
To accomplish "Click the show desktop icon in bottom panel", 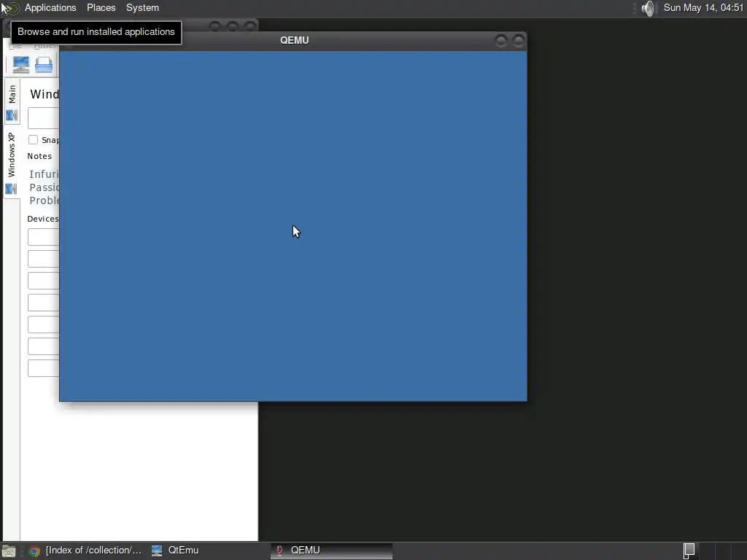I will [x=9, y=551].
